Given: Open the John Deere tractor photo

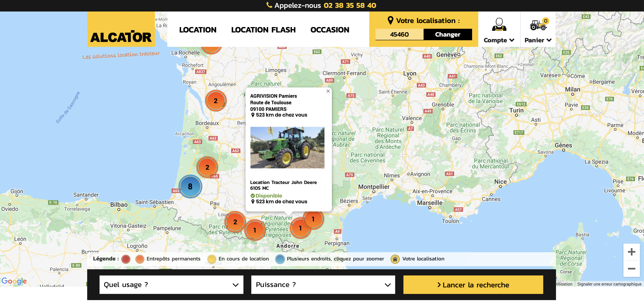Looking at the screenshot, I should tap(287, 147).
